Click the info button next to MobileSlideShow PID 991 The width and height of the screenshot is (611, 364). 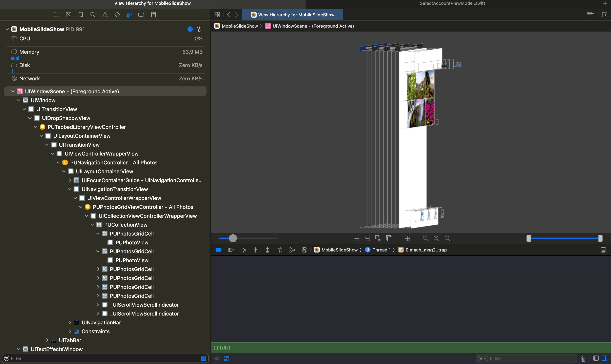click(x=190, y=29)
